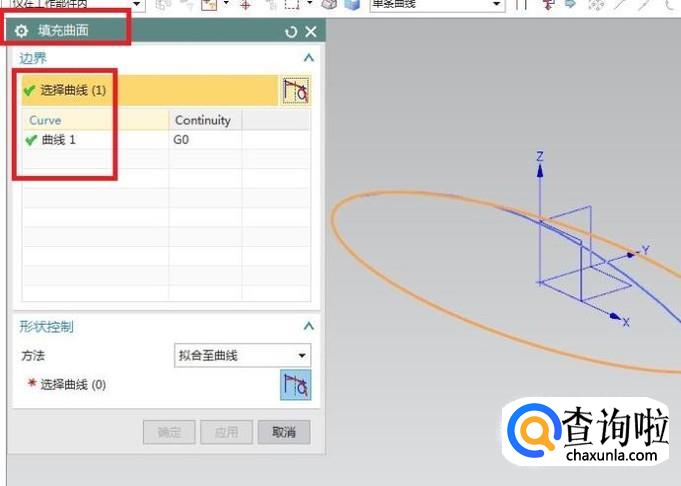Open the 方法 dropdown showing 拟合至曲线
Viewport: 681px width, 486px height.
pos(242,355)
